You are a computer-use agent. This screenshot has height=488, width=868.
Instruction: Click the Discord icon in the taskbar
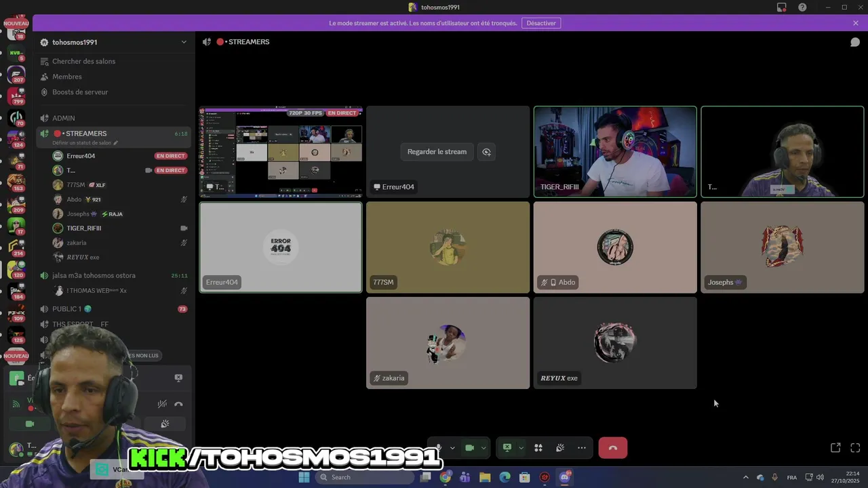(x=564, y=477)
